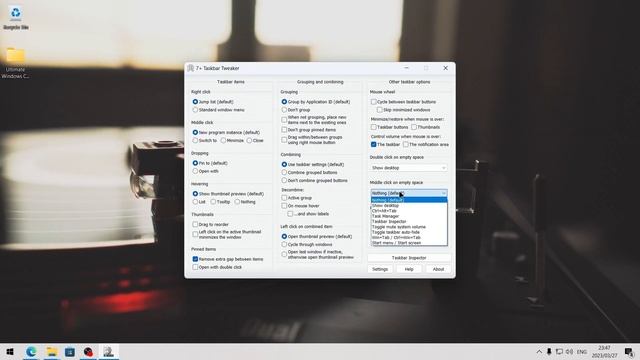This screenshot has height=360, width=640.
Task: Choose Nothing (default) in dropdown list
Action: tap(409, 200)
